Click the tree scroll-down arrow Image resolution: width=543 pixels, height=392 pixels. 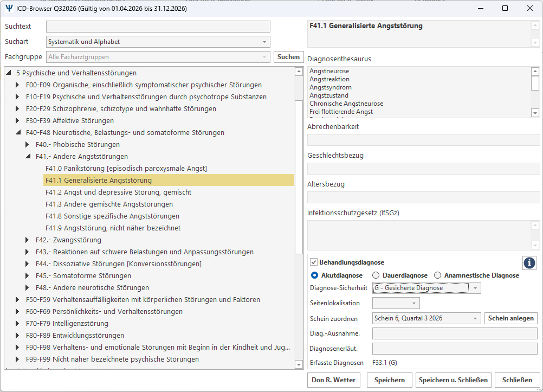299,364
